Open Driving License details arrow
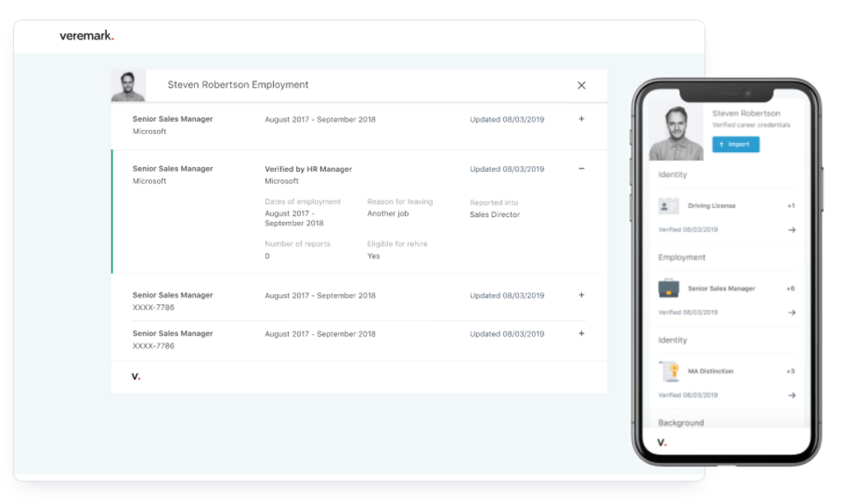842x504 pixels. pos(792,229)
